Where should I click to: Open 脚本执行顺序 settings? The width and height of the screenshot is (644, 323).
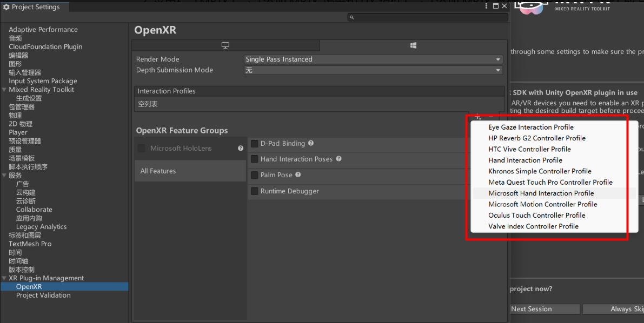pyautogui.click(x=28, y=167)
